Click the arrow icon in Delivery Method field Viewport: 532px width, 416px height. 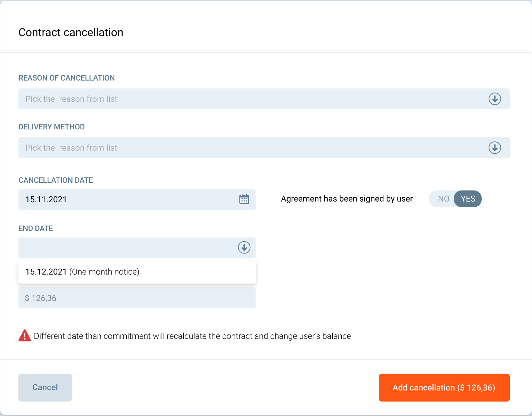(x=494, y=148)
